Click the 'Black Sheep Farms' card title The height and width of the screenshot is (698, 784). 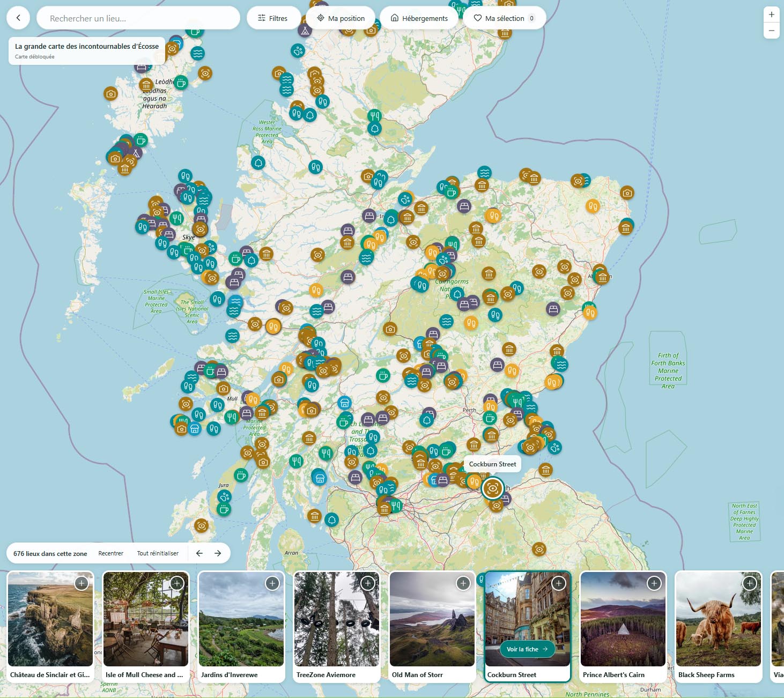[706, 674]
